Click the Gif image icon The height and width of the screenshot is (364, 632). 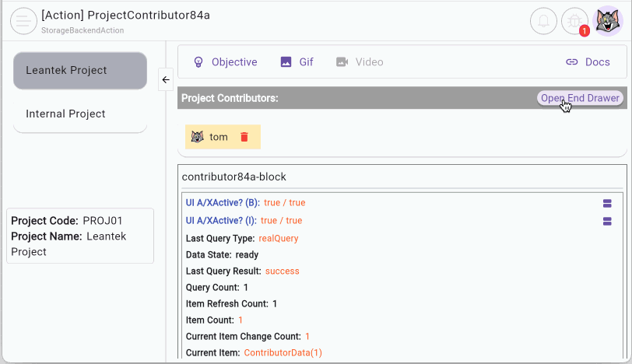[286, 62]
